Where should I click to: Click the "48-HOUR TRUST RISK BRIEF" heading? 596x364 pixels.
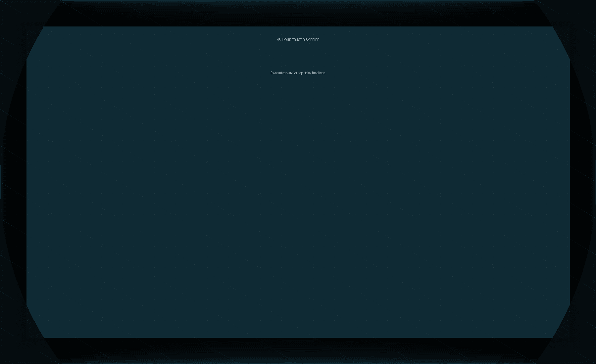pos(298,40)
